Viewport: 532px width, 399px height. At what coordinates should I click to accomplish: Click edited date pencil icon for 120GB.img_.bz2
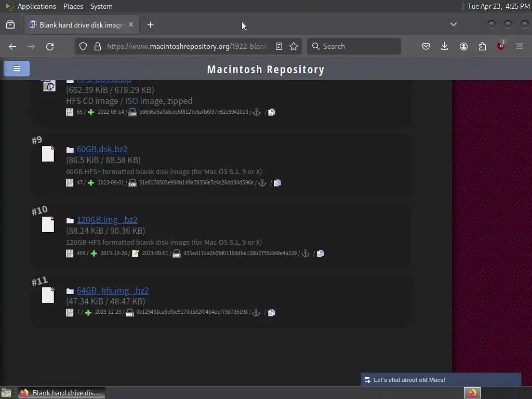point(136,254)
